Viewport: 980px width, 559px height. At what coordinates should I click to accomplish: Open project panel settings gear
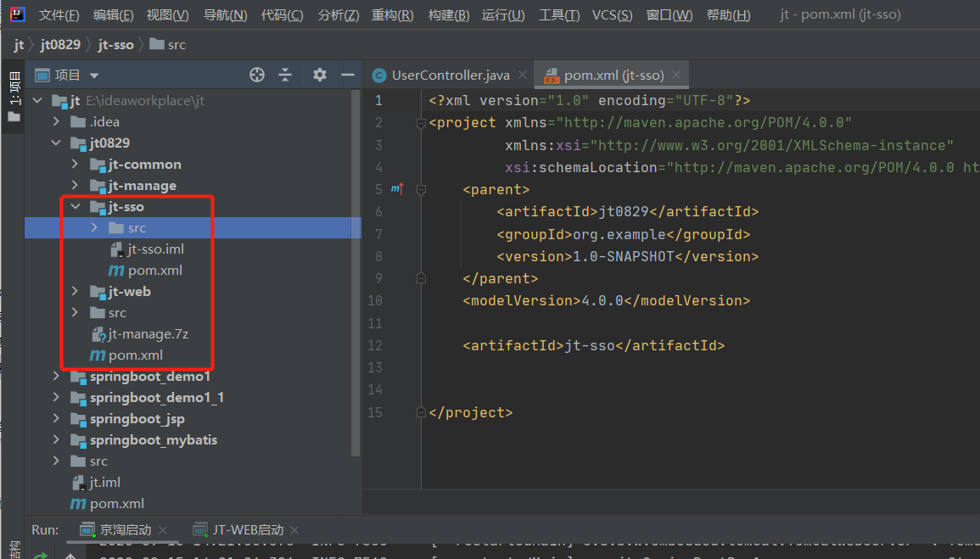pos(319,75)
